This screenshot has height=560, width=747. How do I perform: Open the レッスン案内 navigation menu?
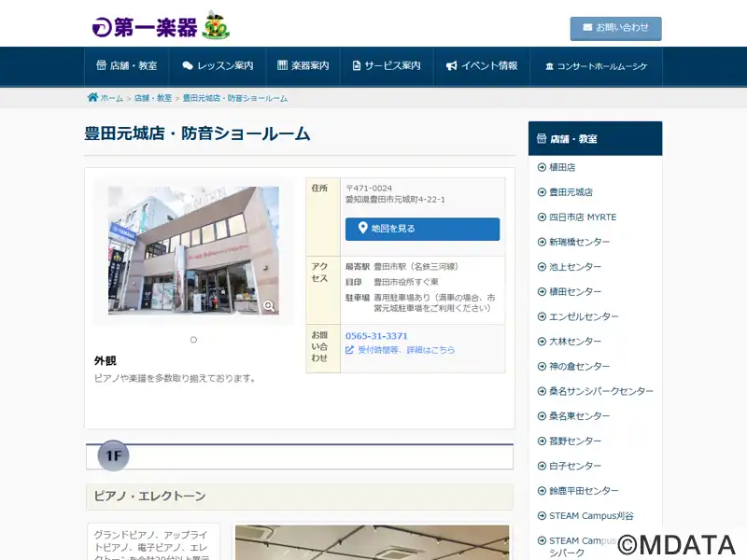click(218, 66)
